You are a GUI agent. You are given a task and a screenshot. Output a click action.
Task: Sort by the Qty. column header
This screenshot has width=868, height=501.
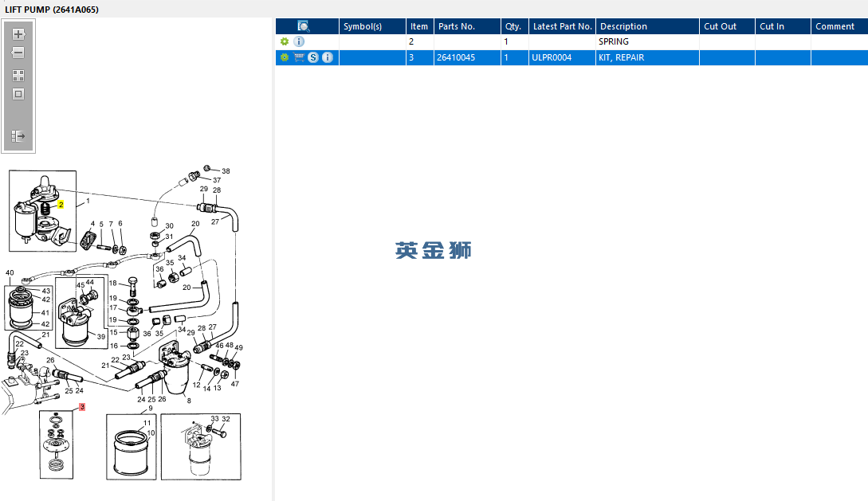click(514, 26)
